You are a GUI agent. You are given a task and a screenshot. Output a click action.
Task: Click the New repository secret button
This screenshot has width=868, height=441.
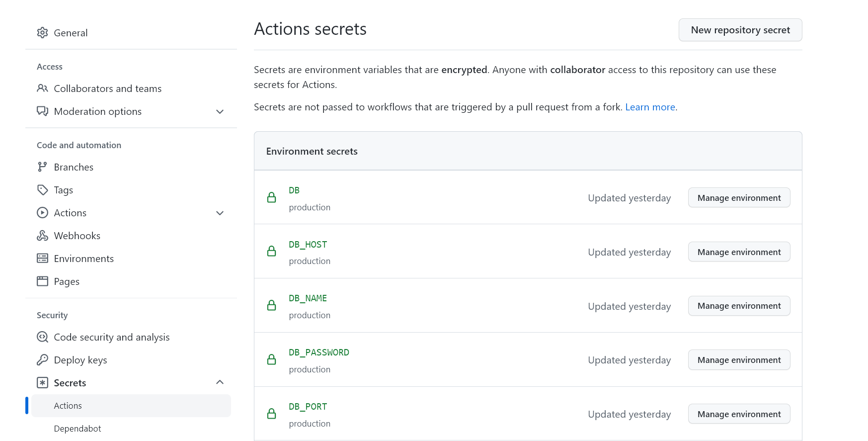(740, 30)
